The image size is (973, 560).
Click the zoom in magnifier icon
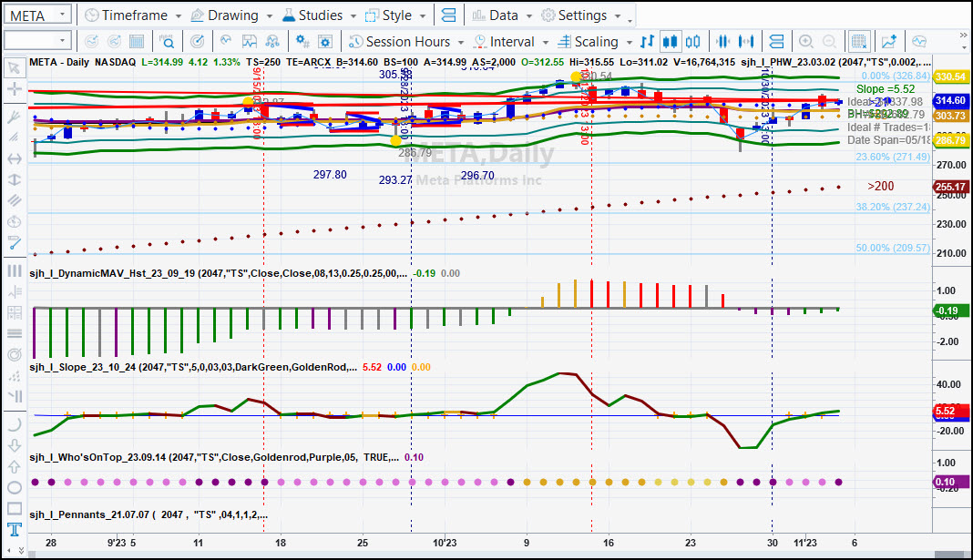pos(806,42)
